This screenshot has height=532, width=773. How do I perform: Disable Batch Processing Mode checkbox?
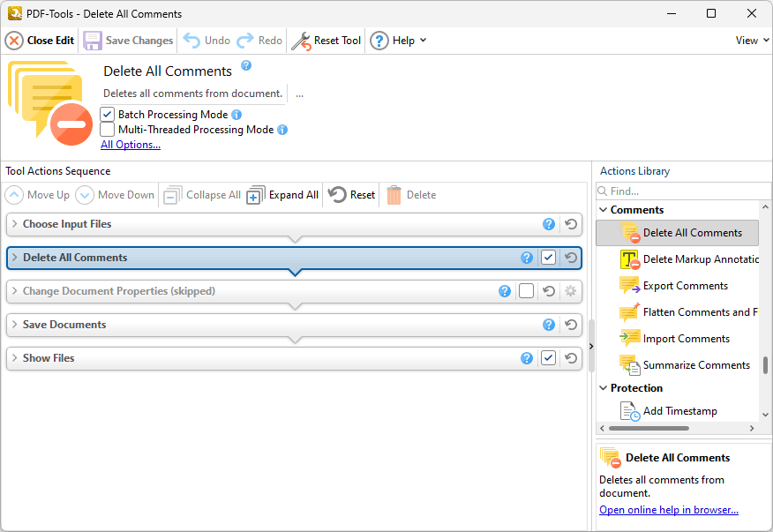pyautogui.click(x=108, y=115)
